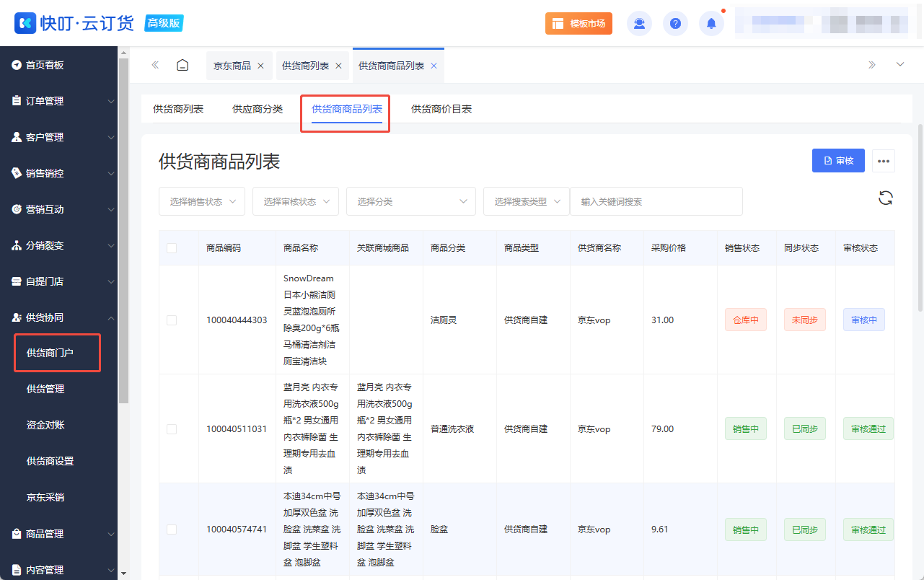Close the 供货商商品列表 tab
The image size is (924, 580).
[x=434, y=66]
